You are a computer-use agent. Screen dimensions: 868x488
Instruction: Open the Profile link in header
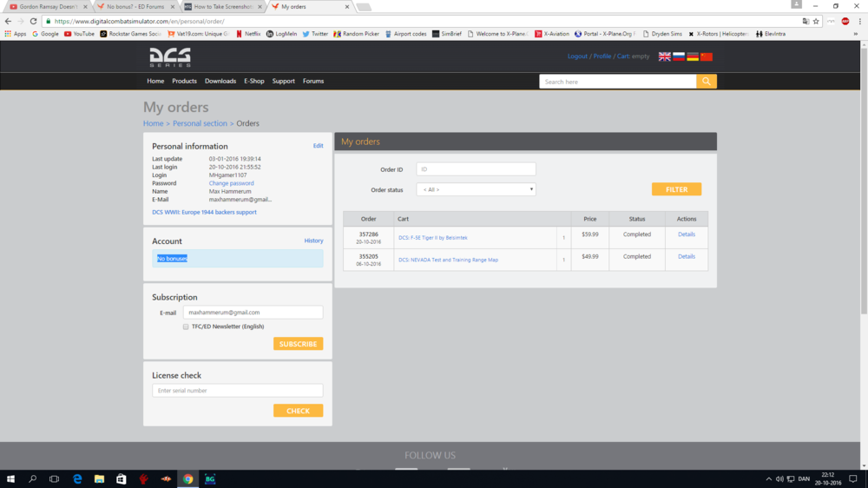(x=602, y=56)
